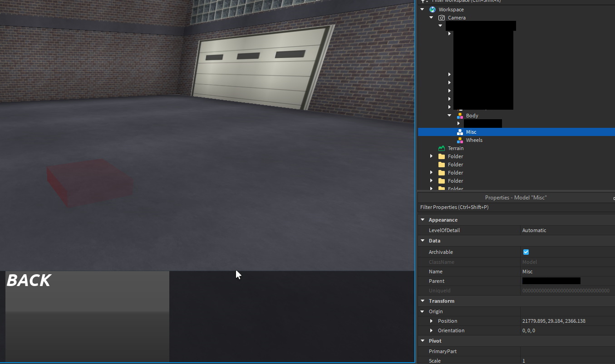Collapse the Workspace tree node
This screenshot has height=364, width=615.
tap(423, 10)
